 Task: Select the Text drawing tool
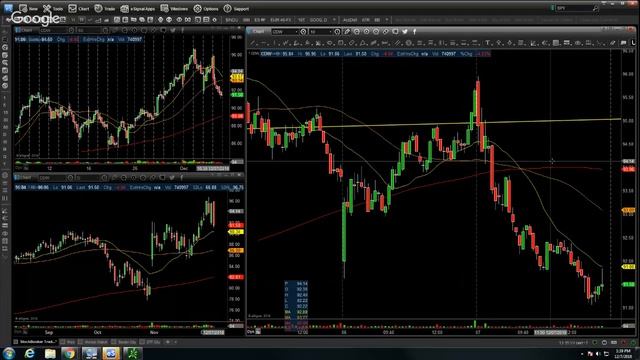[488, 43]
